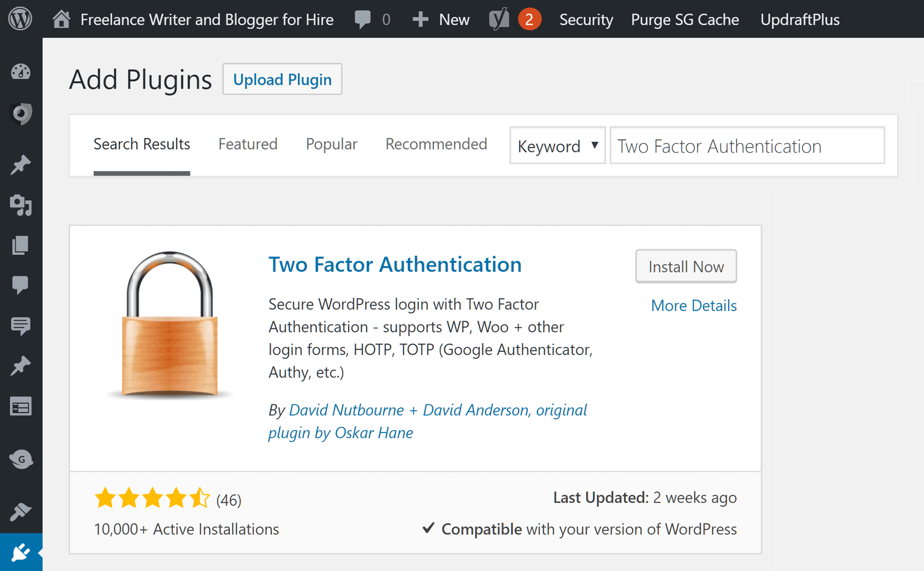Screen dimensions: 924x571
Task: Open the Dashboard gauge icon in sidebar
Action: point(20,72)
